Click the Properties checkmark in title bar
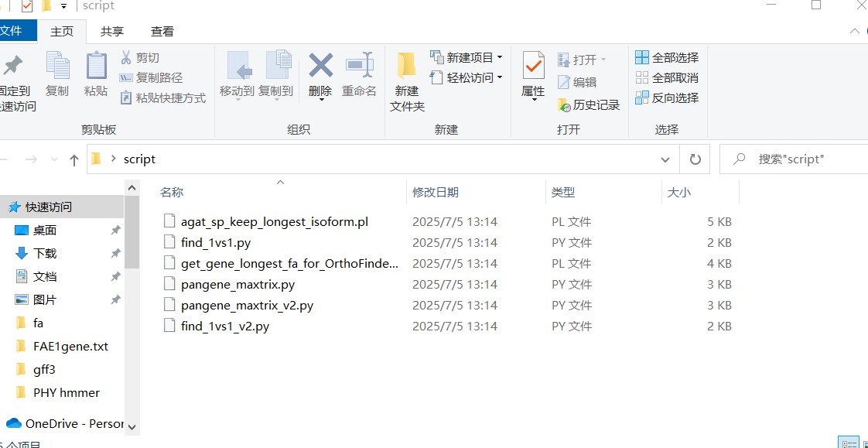868x448 pixels. [27, 6]
